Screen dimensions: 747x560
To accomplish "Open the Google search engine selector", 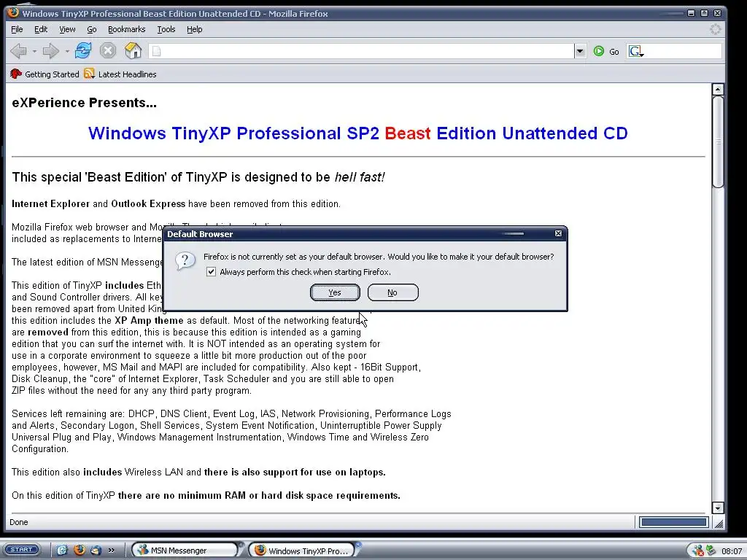I will [636, 52].
